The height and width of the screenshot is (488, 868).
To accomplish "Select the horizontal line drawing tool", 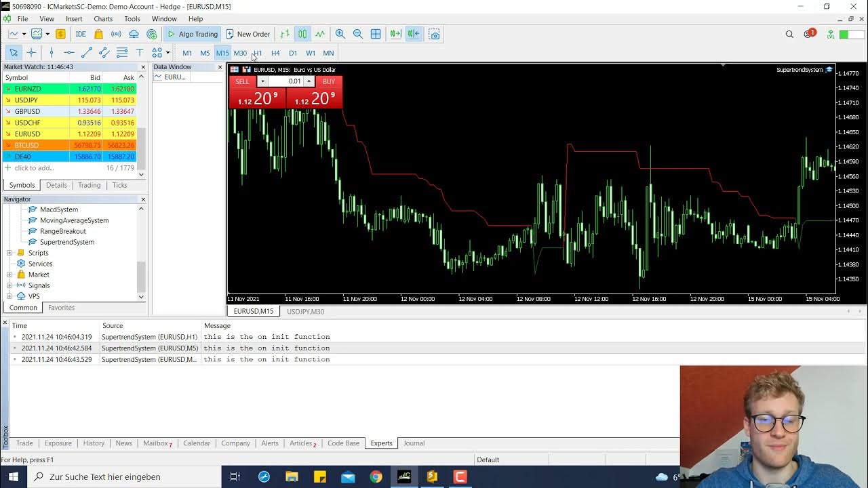I will (69, 53).
